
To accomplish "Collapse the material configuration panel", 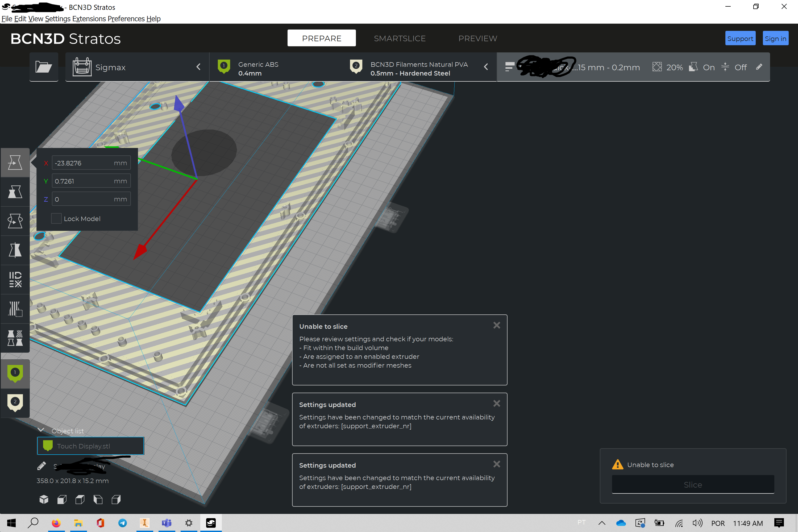I will pyautogui.click(x=486, y=66).
